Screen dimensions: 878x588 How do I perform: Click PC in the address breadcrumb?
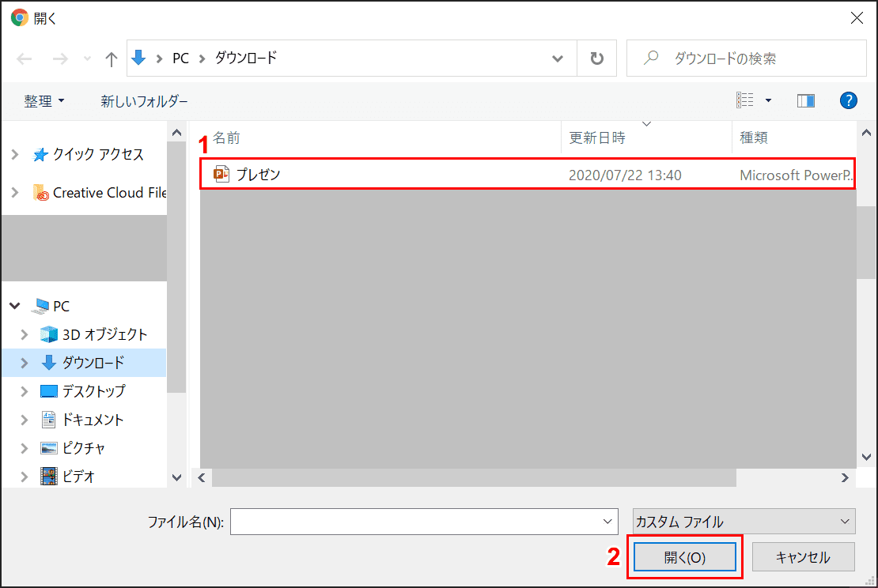180,58
